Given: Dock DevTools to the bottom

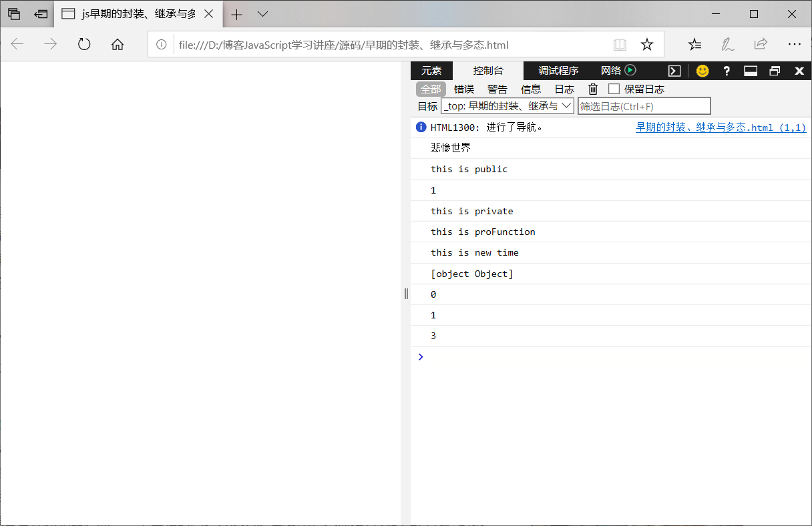Looking at the screenshot, I should pyautogui.click(x=751, y=71).
